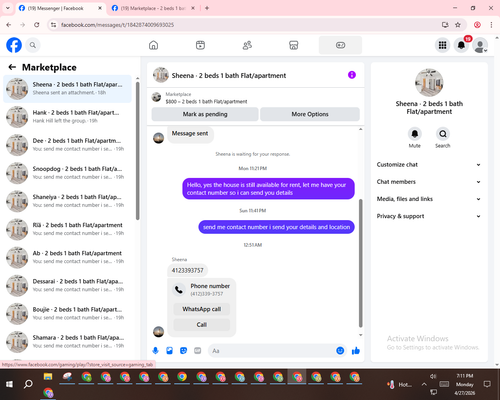Click Sheena's listing thumbnail in right panel
The height and width of the screenshot is (400, 500).
(429, 82)
